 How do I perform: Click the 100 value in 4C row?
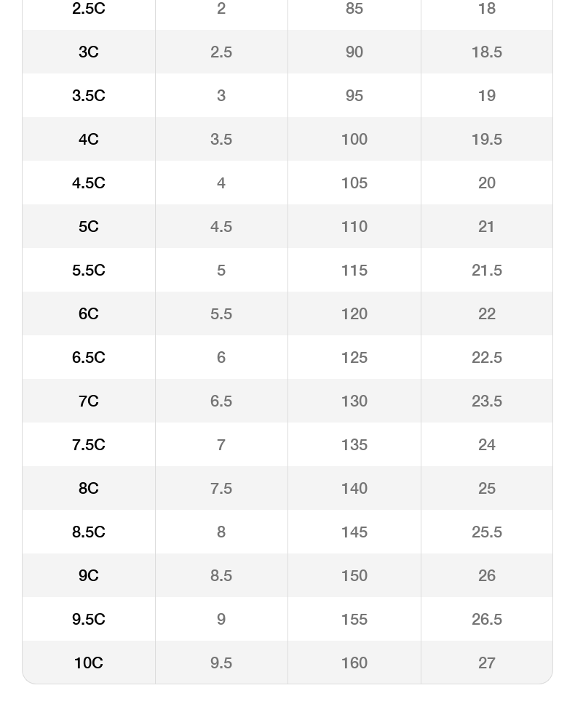tap(354, 140)
